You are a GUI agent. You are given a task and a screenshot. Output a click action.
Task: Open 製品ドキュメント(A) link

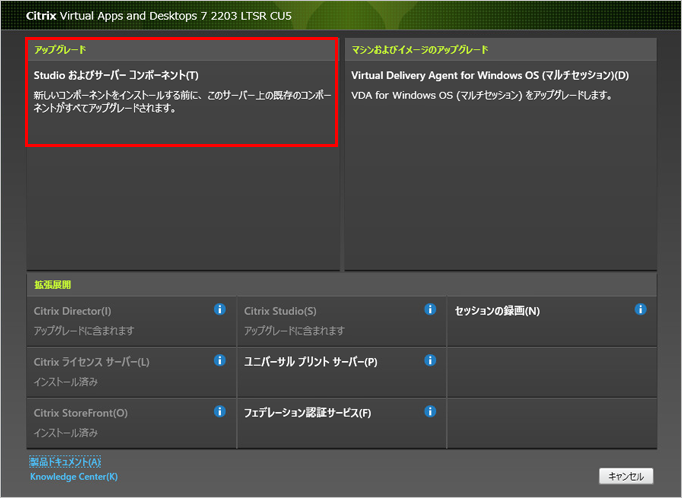[65, 461]
